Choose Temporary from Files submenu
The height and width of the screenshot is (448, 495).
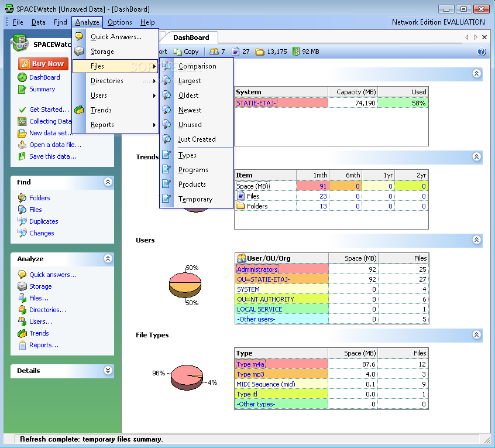click(x=197, y=199)
